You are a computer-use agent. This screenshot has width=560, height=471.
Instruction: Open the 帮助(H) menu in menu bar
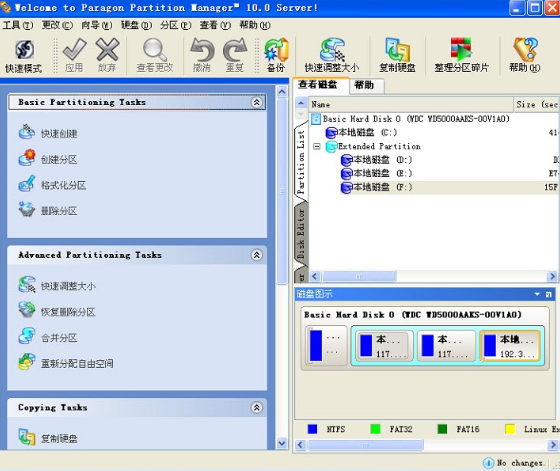click(x=255, y=25)
